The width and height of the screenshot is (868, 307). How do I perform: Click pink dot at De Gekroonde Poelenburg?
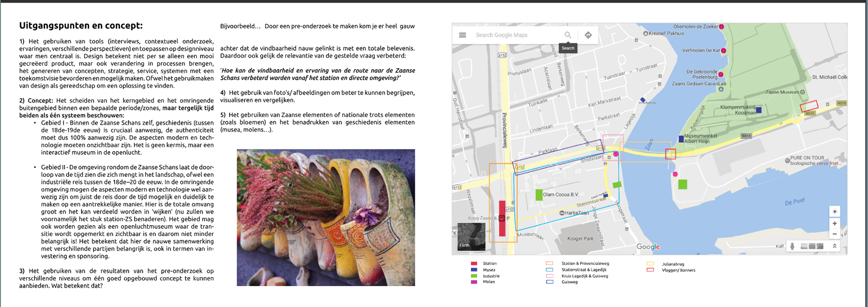(x=721, y=75)
